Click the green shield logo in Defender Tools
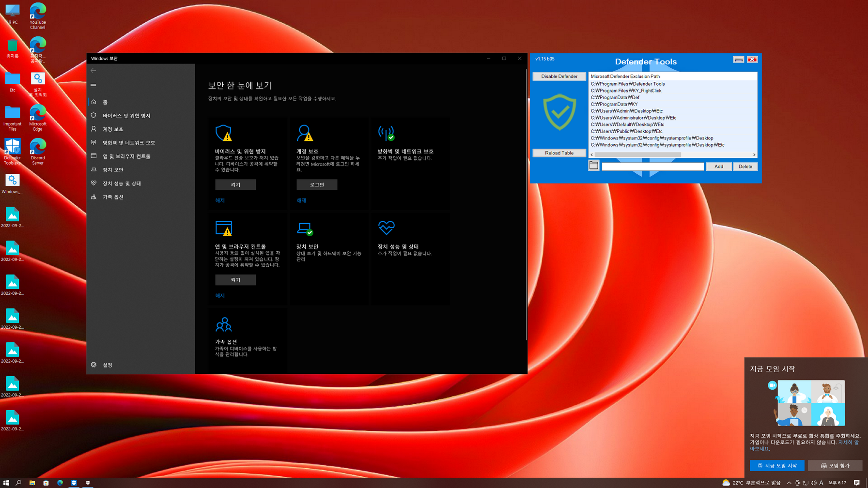 coord(559,112)
